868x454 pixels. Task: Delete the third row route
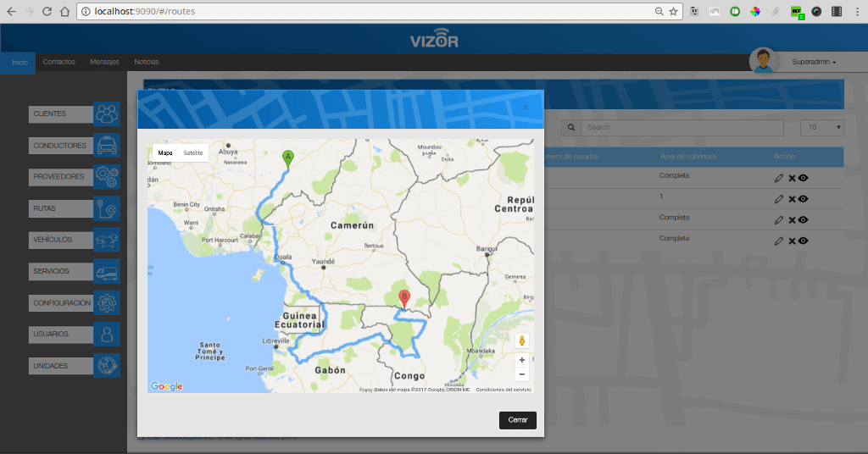[x=792, y=220]
